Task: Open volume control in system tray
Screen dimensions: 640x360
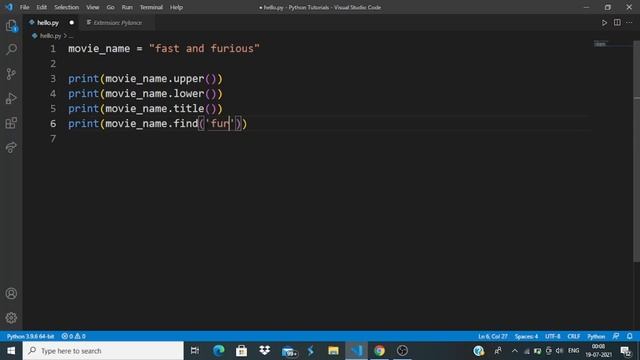Action: pyautogui.click(x=560, y=351)
